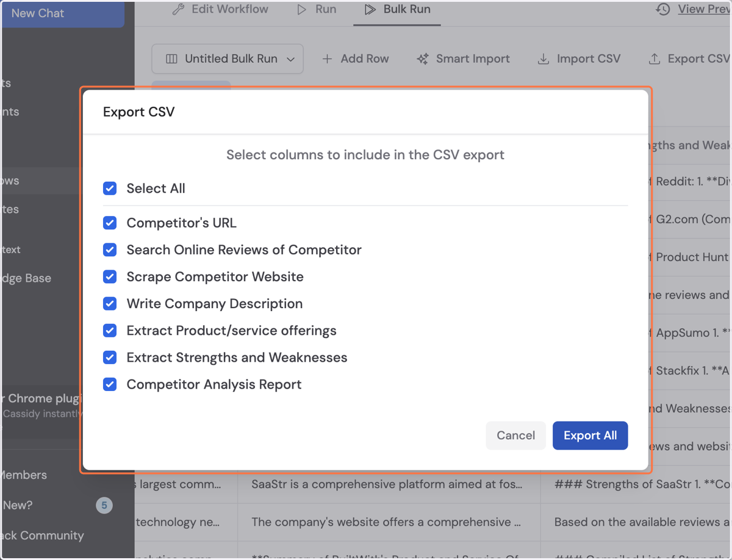Click the New Chat button

point(62,13)
